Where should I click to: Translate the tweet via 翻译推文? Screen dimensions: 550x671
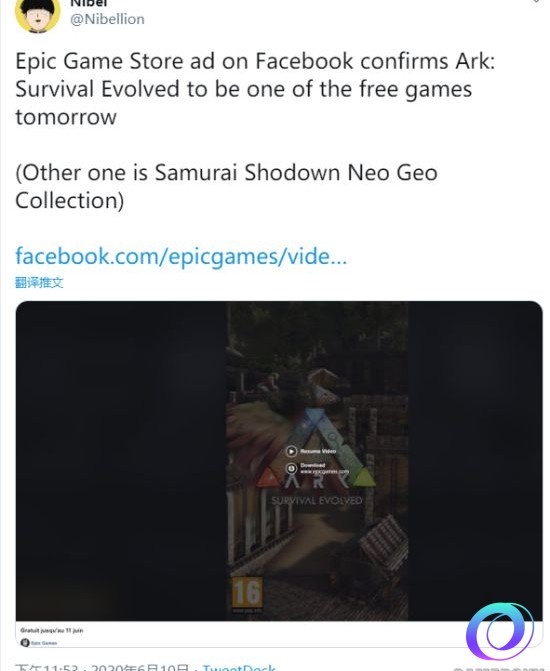tap(39, 282)
